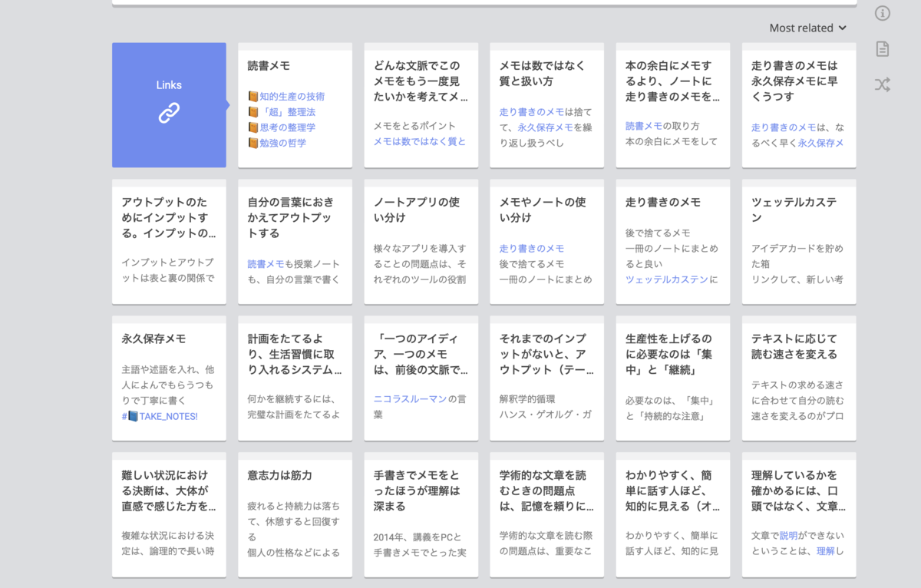
Task: Open card メモは数ではなく質と扱い方
Action: click(x=547, y=105)
